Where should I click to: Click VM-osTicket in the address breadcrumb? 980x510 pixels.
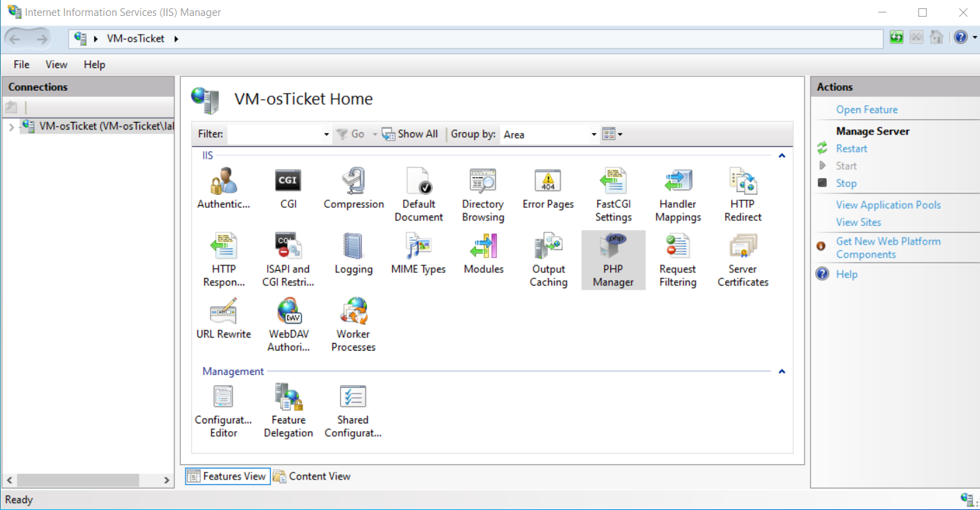click(x=136, y=39)
